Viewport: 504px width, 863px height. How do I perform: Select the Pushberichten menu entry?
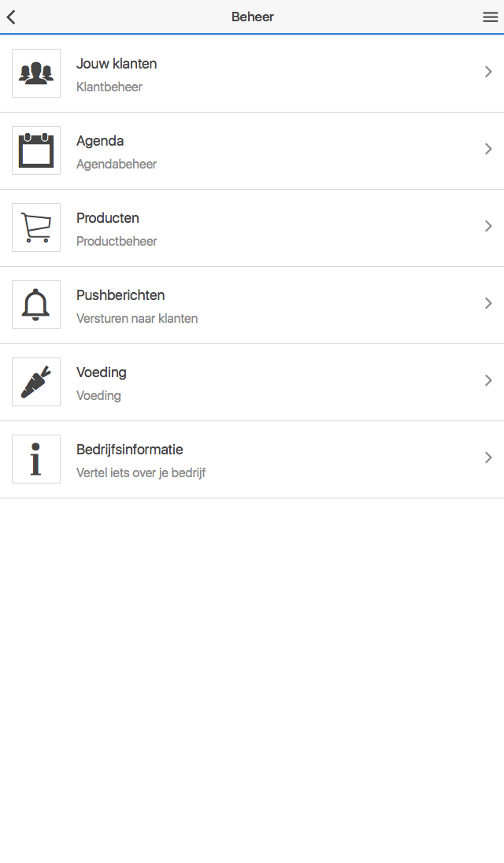pyautogui.click(x=252, y=306)
